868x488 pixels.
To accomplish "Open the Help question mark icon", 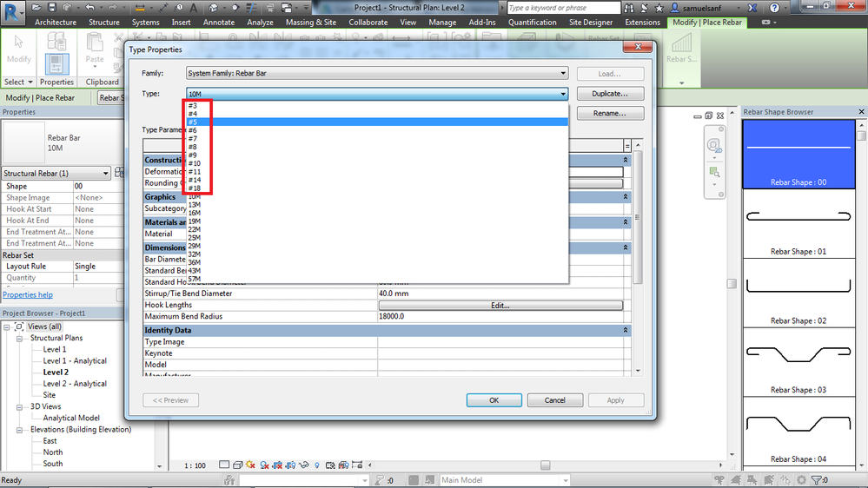I will (x=774, y=8).
